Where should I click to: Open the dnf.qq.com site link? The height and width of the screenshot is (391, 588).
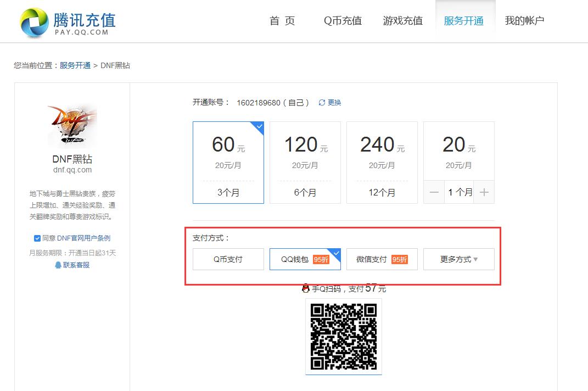click(x=72, y=170)
